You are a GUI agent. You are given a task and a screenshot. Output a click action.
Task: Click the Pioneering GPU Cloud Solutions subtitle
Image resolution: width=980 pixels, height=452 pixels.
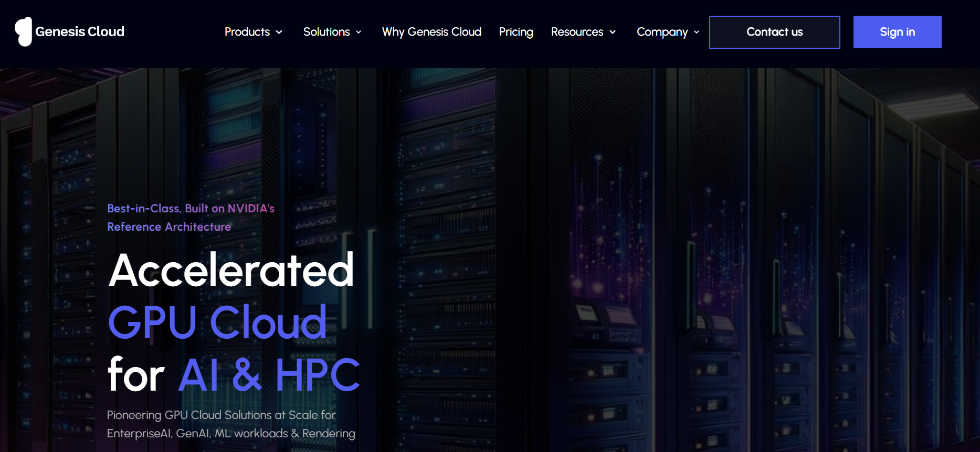pyautogui.click(x=231, y=424)
